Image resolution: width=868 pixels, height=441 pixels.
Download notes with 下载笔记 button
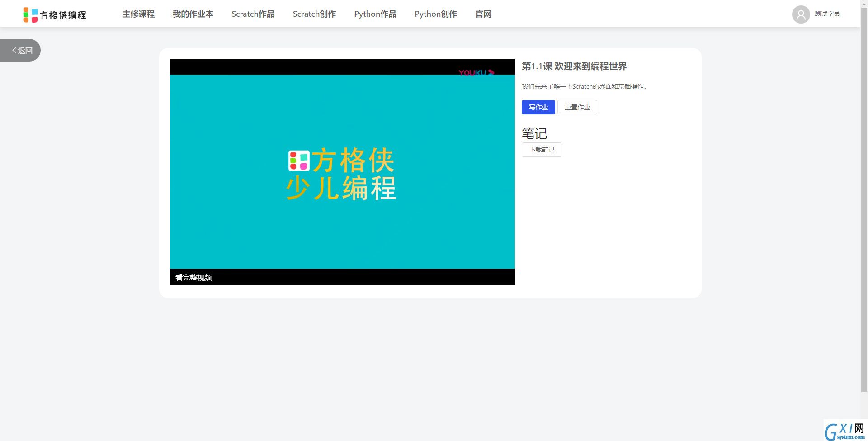(x=541, y=150)
